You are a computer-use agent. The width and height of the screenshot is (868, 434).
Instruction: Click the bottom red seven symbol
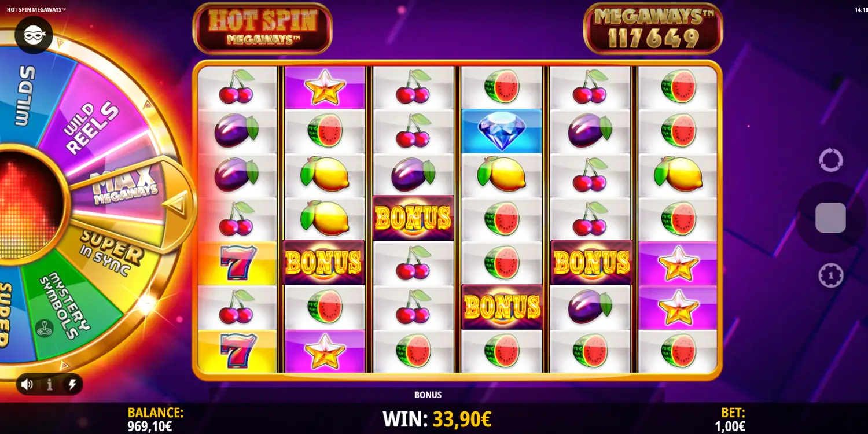coord(238,351)
